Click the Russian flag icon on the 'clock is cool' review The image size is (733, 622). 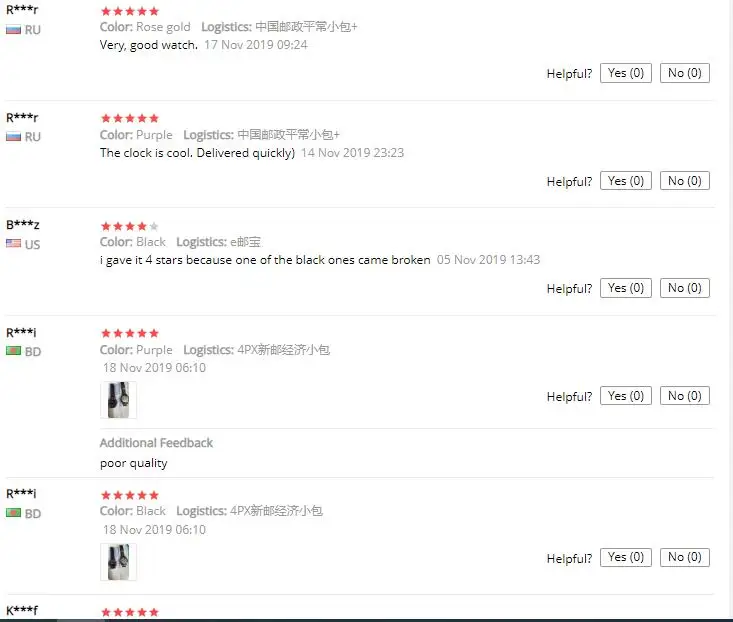pos(13,137)
